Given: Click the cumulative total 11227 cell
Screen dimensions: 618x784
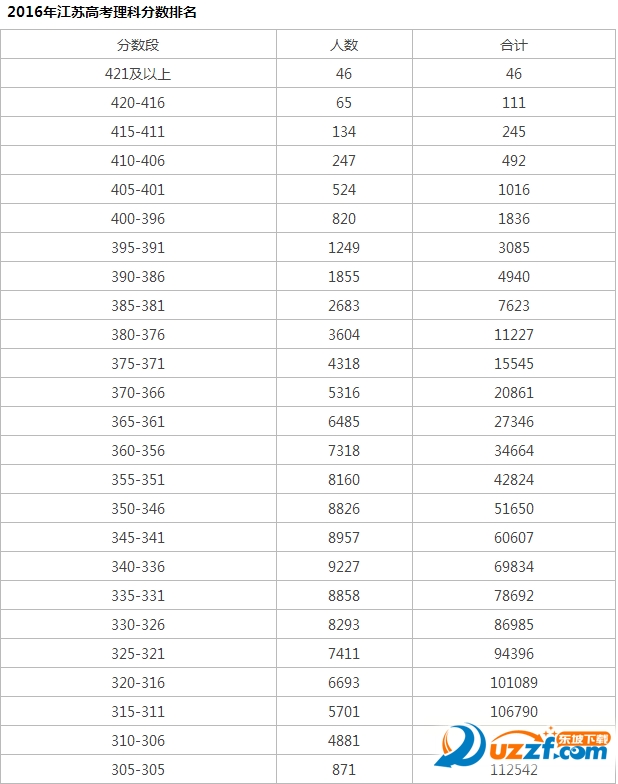Looking at the screenshot, I should [x=513, y=335].
